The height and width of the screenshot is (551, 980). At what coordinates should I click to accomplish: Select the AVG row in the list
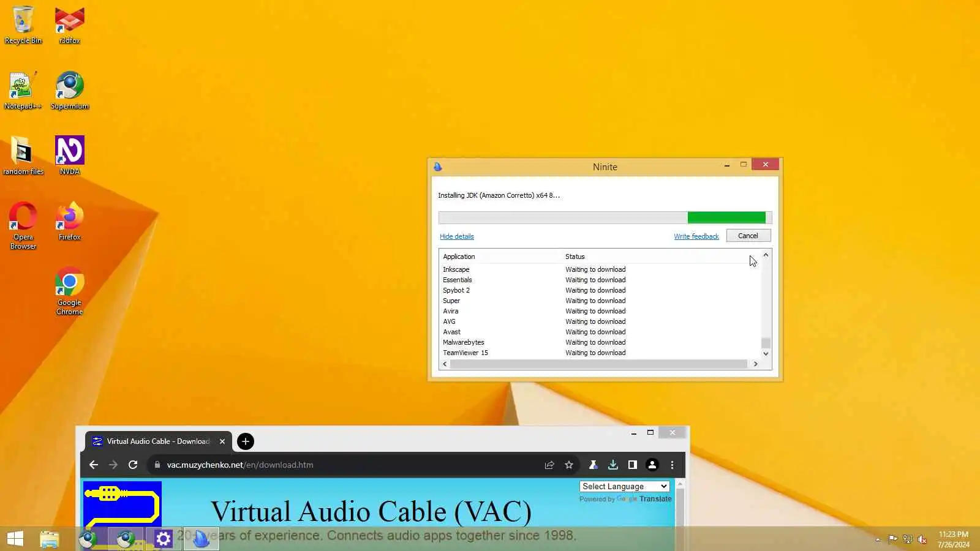coord(600,321)
